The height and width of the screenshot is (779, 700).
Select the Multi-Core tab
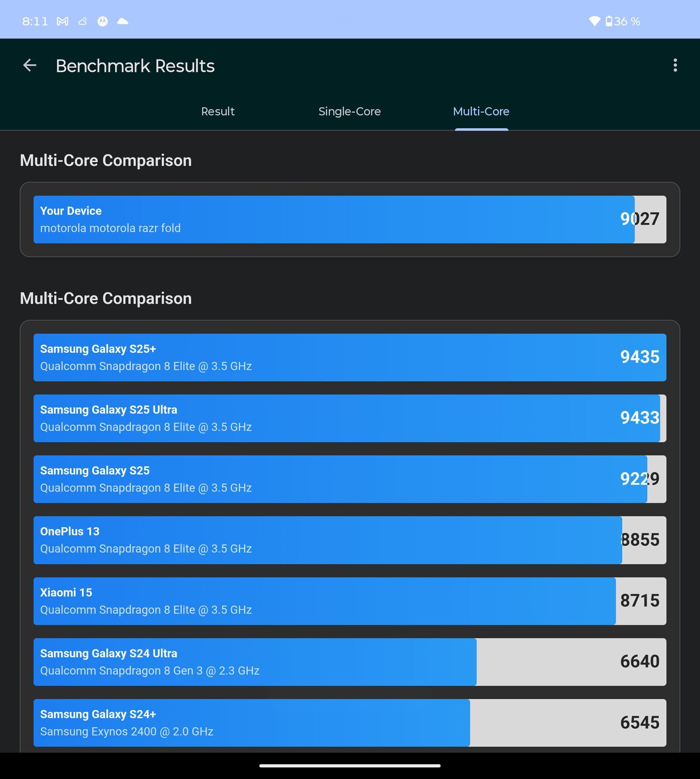click(x=481, y=111)
